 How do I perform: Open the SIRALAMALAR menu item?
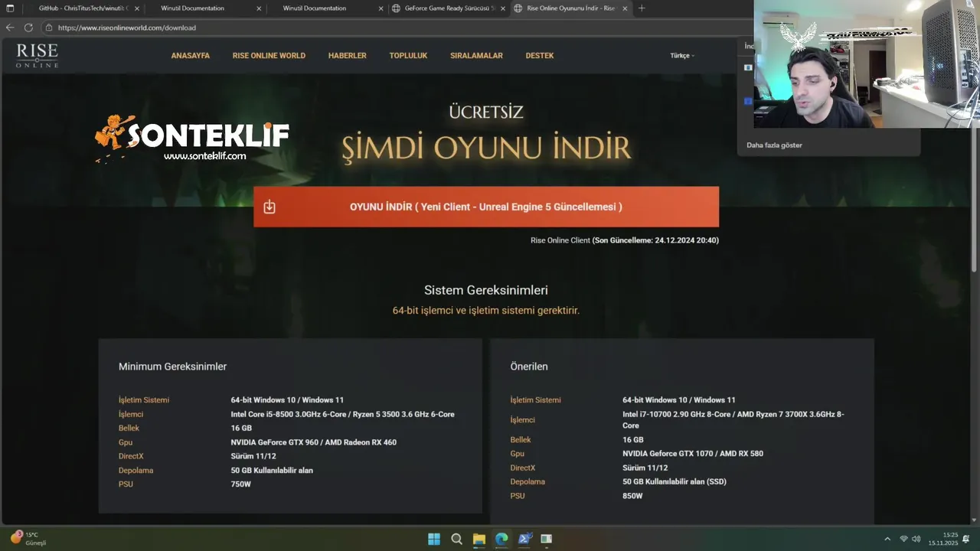pyautogui.click(x=476, y=56)
